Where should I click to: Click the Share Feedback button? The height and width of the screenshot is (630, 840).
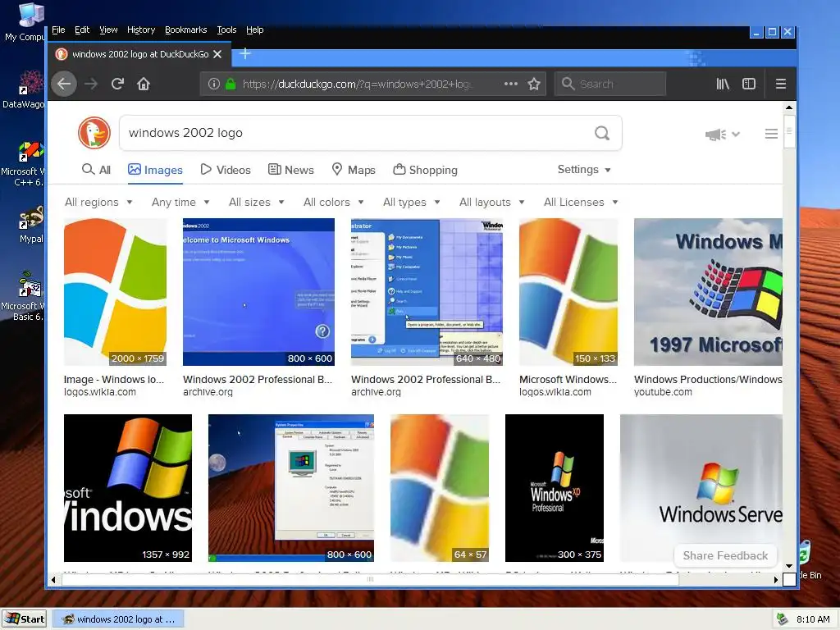point(725,555)
